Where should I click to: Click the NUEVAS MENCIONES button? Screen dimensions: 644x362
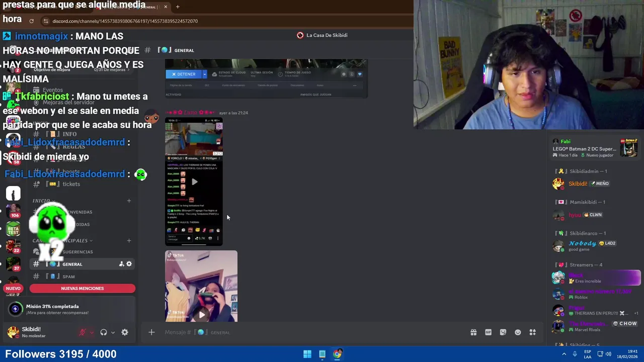83,289
